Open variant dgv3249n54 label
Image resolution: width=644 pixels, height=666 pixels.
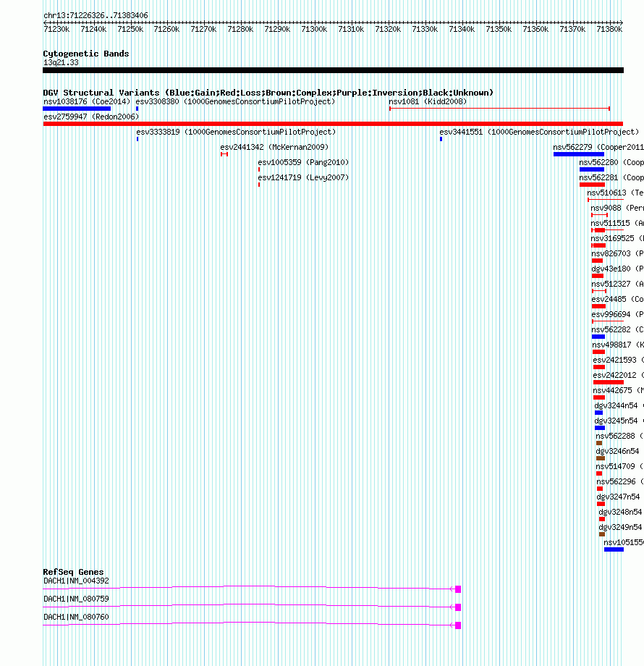pyautogui.click(x=621, y=528)
